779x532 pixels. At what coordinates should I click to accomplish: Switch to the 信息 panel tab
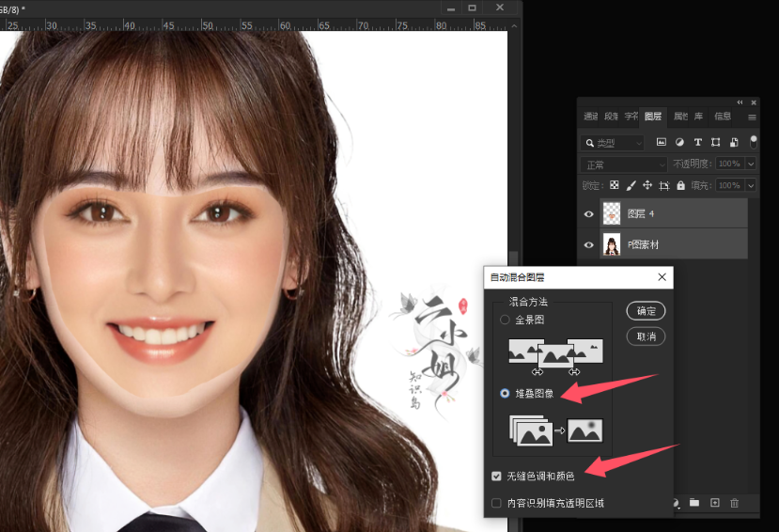click(x=723, y=117)
